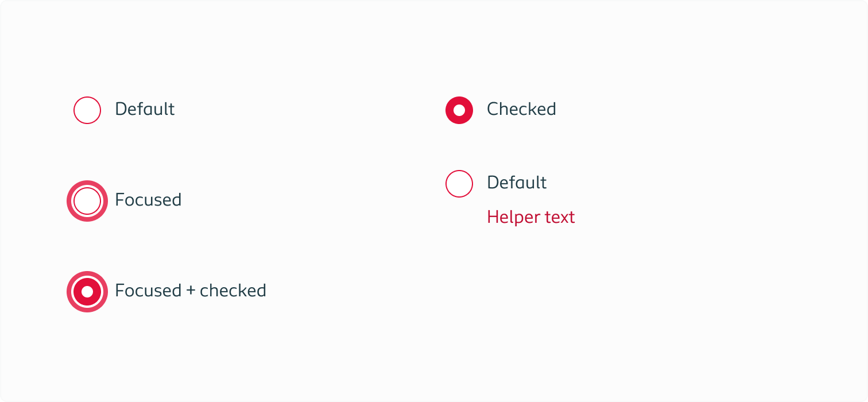Click the Focused label text

148,200
